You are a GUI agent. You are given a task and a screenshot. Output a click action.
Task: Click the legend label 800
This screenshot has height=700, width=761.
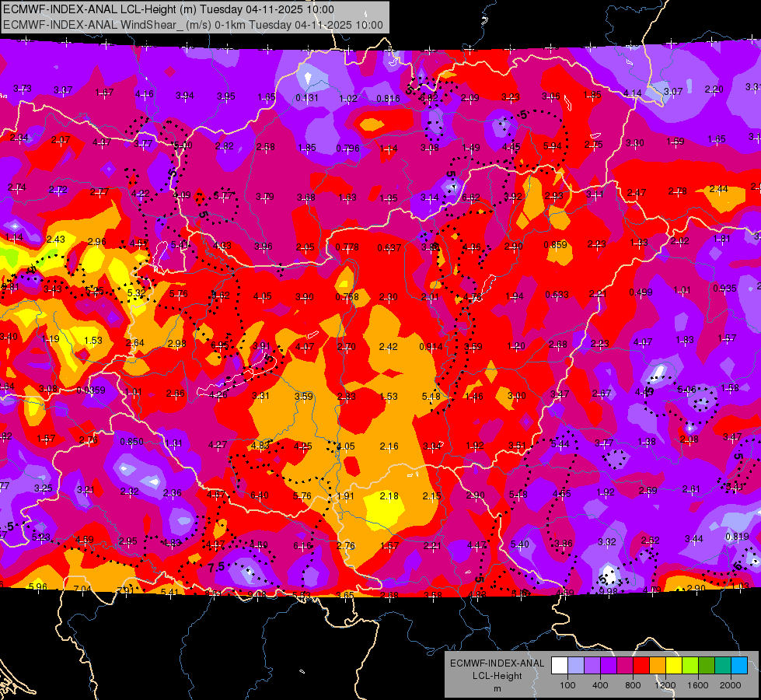(633, 685)
